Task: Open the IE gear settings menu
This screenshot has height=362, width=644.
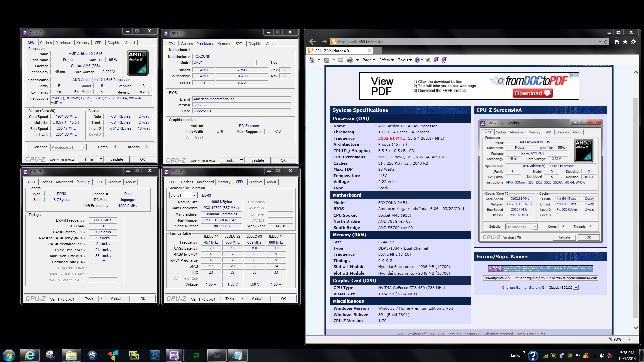Action: [x=633, y=42]
